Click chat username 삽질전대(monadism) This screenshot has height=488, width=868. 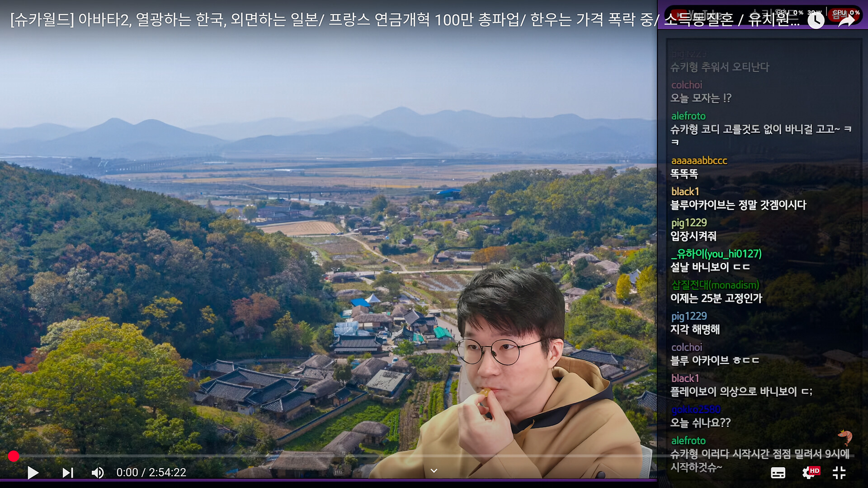715,285
